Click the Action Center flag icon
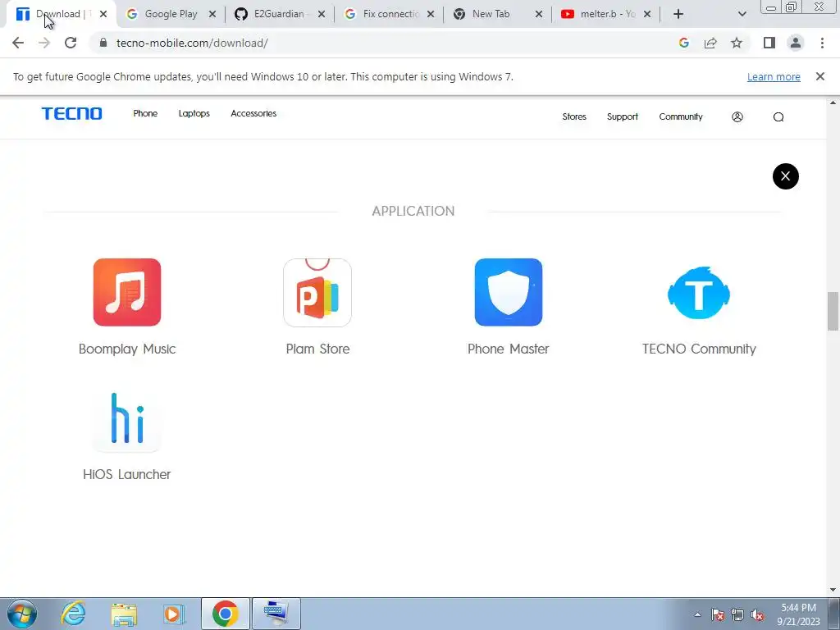Viewport: 840px width, 630px height. (718, 614)
